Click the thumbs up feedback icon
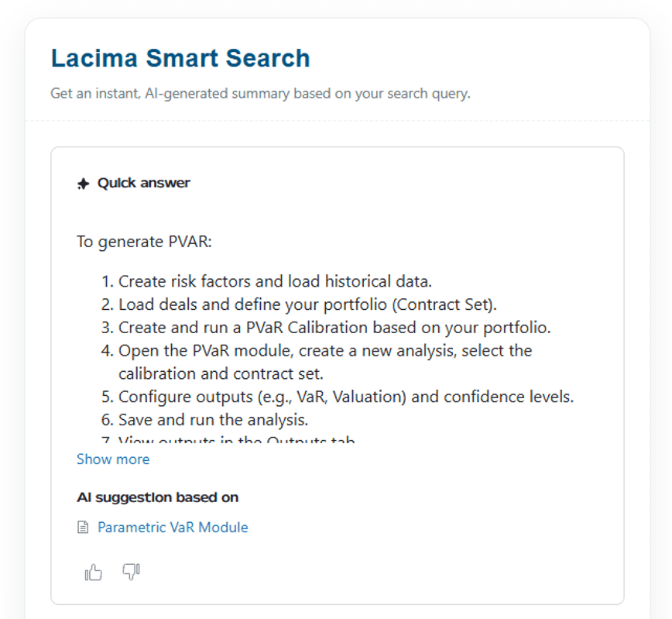This screenshot has height=619, width=672. click(x=94, y=573)
